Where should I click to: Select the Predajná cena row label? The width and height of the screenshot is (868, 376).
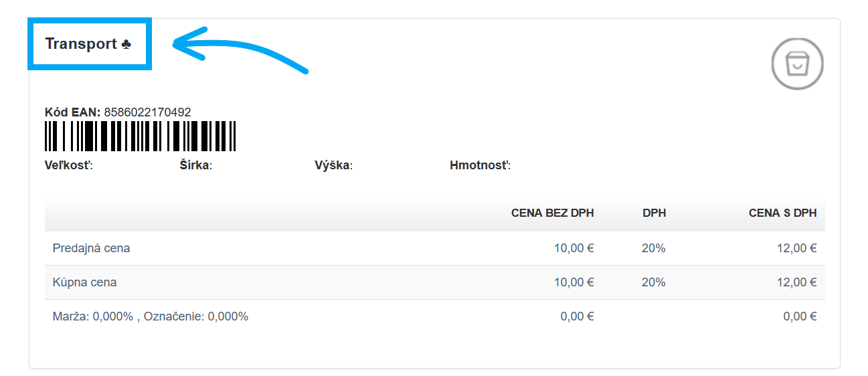tap(91, 248)
